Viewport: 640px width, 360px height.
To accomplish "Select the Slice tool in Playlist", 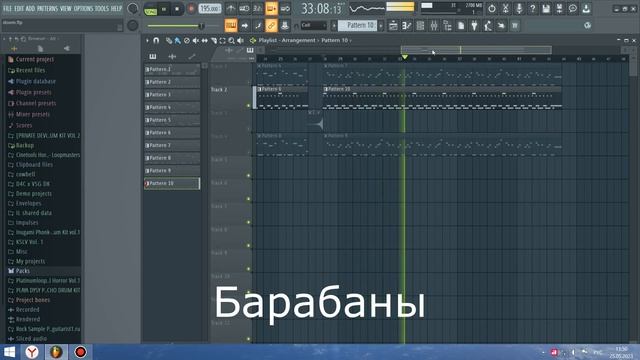I will click(x=213, y=40).
